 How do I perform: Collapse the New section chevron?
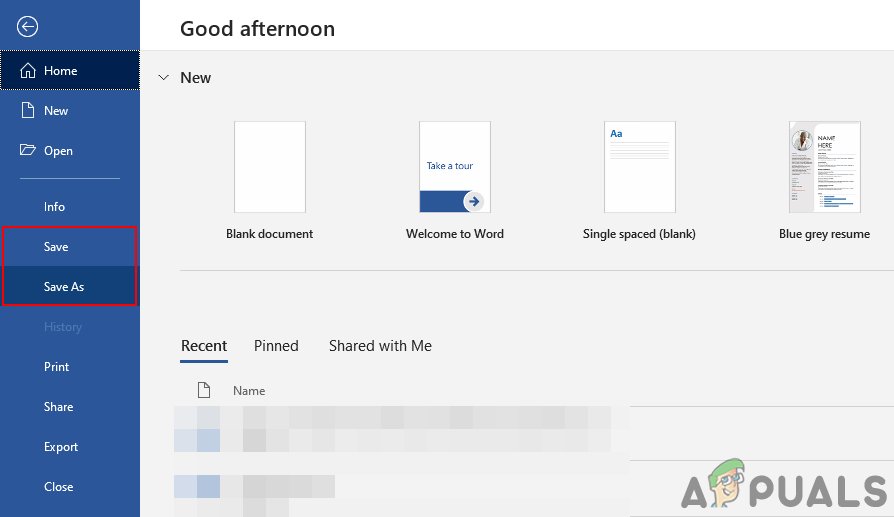pyautogui.click(x=164, y=77)
